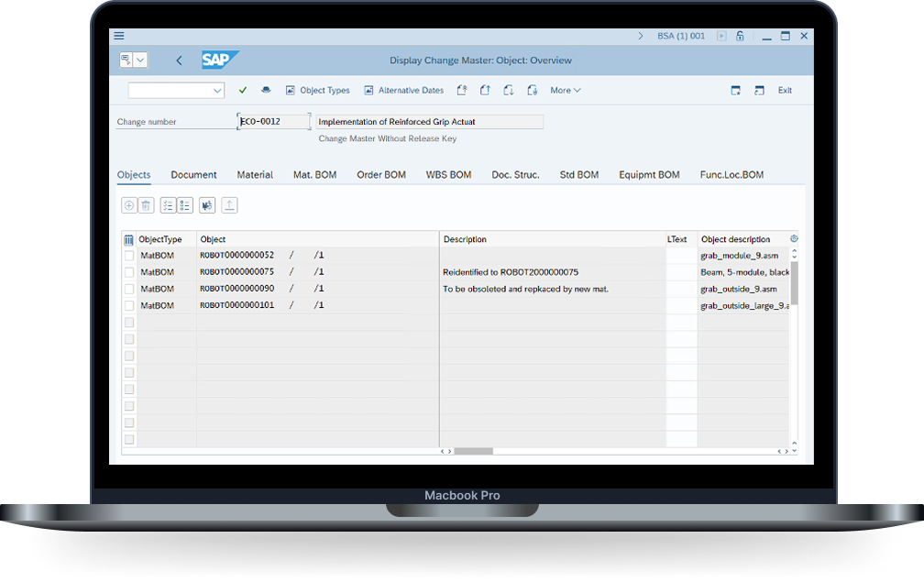Click the deselect all rows icon
Viewport: 924px width, 582px height.
[x=185, y=205]
